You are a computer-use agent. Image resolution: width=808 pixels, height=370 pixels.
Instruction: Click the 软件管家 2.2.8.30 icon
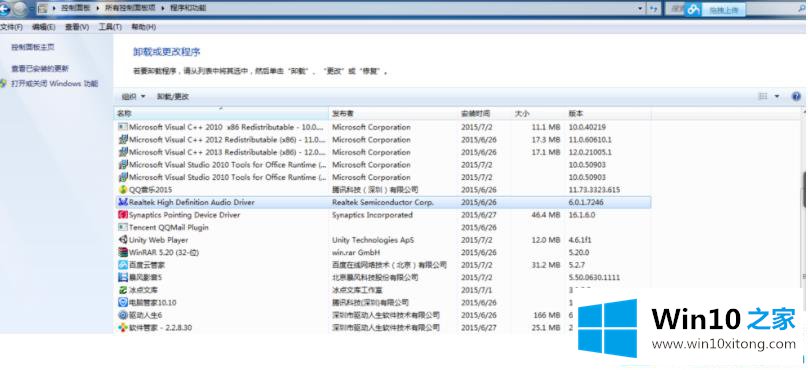(x=123, y=327)
